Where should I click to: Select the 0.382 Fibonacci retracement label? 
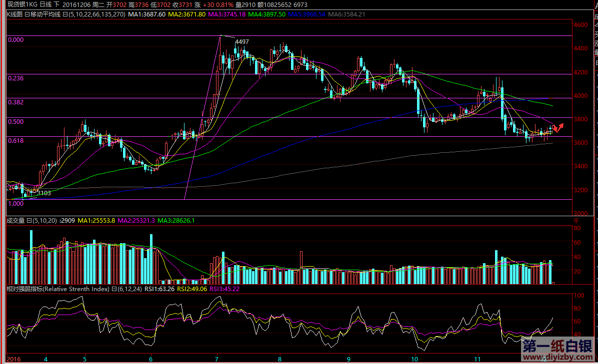point(16,102)
